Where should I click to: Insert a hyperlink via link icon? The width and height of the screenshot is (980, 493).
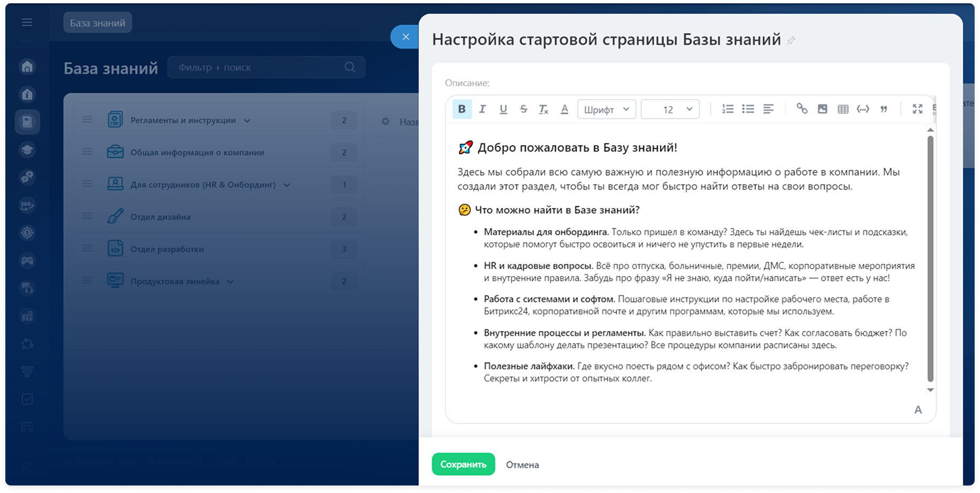(x=802, y=109)
